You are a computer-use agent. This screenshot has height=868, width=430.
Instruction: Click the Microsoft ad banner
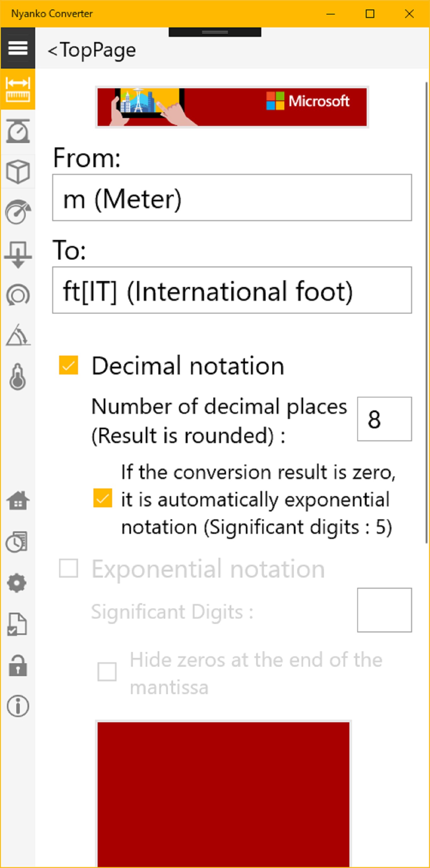coord(232,107)
